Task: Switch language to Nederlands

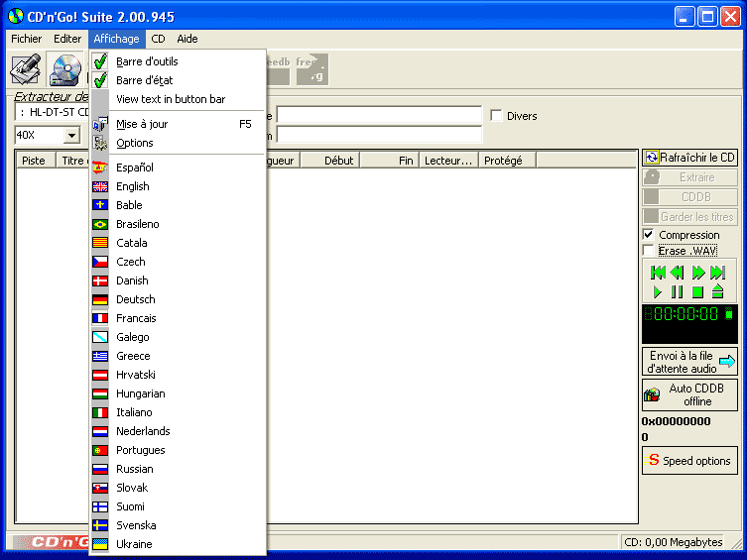Action: pos(178,431)
